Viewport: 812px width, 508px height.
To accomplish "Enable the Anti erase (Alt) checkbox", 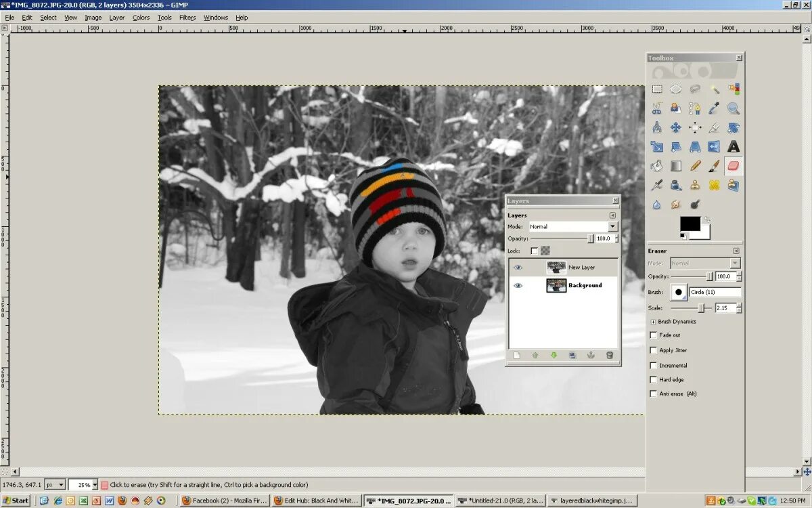I will click(653, 394).
